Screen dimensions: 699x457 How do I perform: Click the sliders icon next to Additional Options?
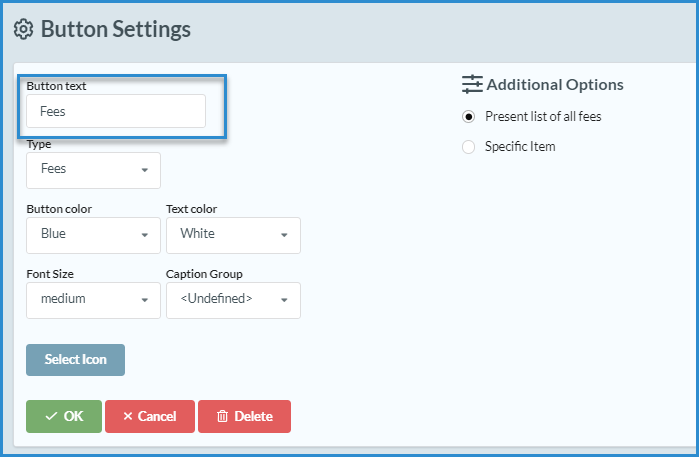coord(472,84)
